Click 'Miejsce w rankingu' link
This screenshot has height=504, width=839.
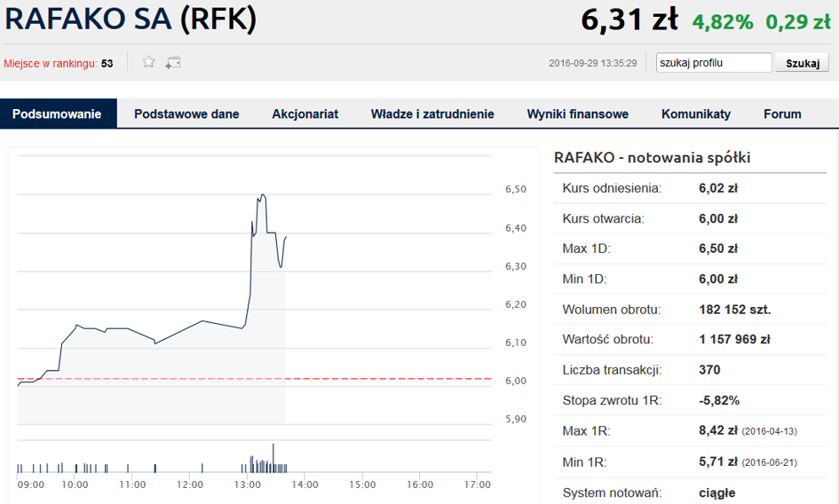(x=51, y=63)
